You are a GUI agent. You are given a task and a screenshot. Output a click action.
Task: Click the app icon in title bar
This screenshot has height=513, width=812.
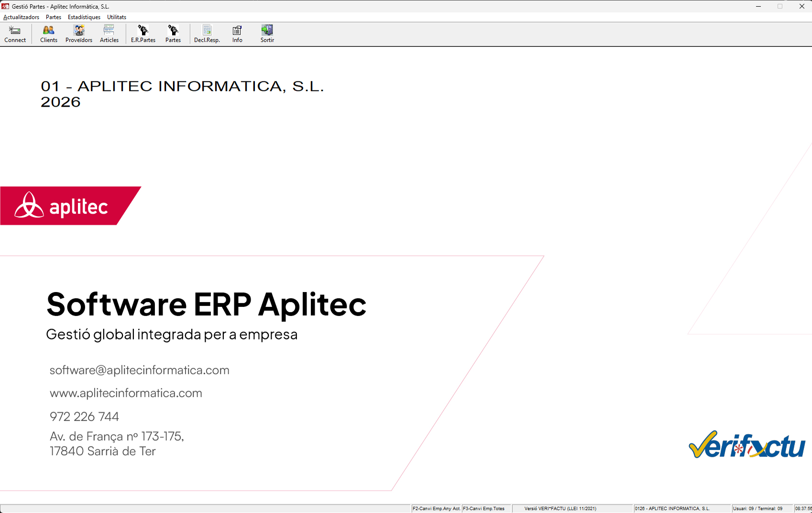[5, 6]
